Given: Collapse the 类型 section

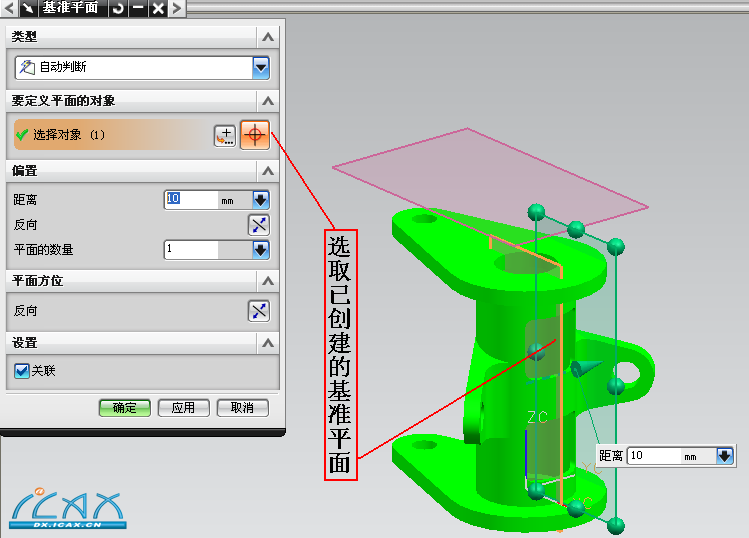Looking at the screenshot, I should (x=268, y=37).
